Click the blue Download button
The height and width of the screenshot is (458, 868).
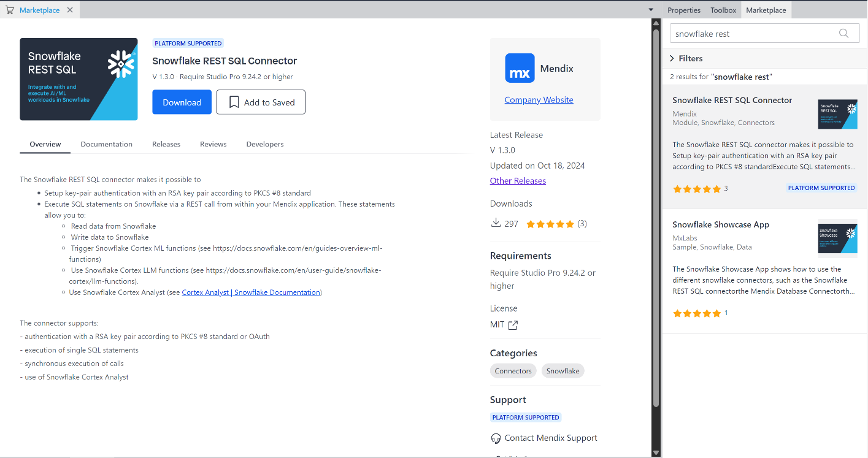tap(182, 102)
